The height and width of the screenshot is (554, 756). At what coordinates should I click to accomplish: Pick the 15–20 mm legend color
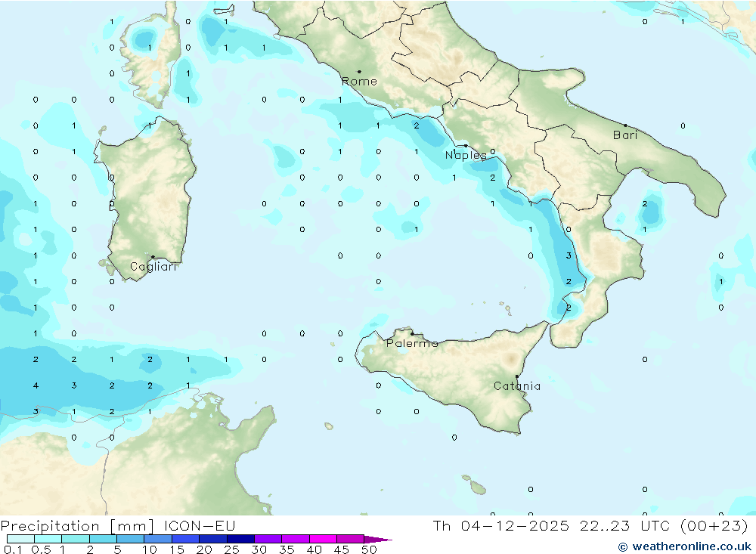(x=186, y=539)
